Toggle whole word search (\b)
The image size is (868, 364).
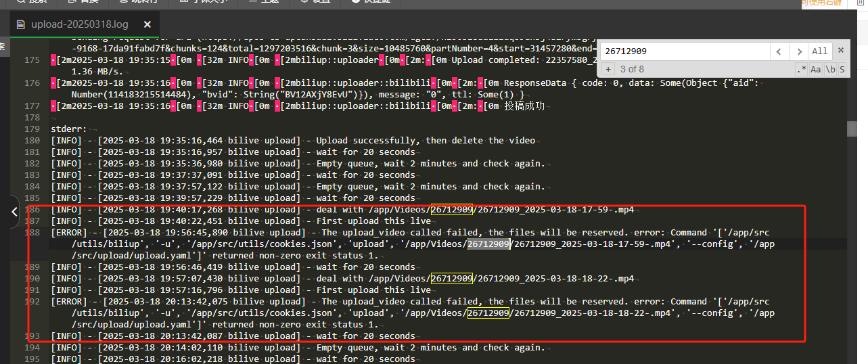point(830,69)
